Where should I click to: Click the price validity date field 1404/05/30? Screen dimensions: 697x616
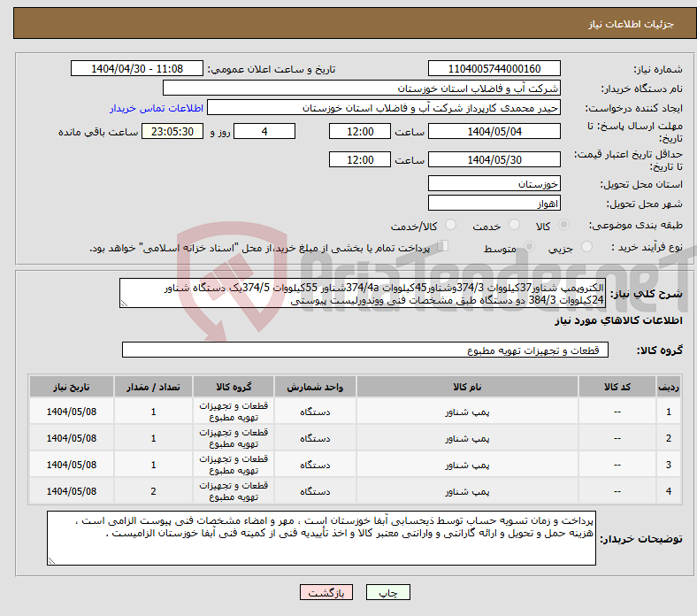tap(494, 160)
